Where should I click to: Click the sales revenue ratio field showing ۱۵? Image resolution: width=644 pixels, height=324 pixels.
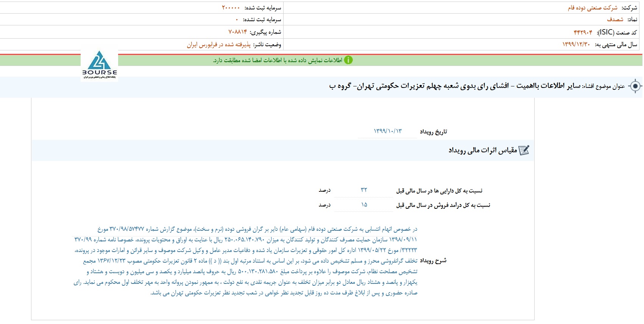364,205
